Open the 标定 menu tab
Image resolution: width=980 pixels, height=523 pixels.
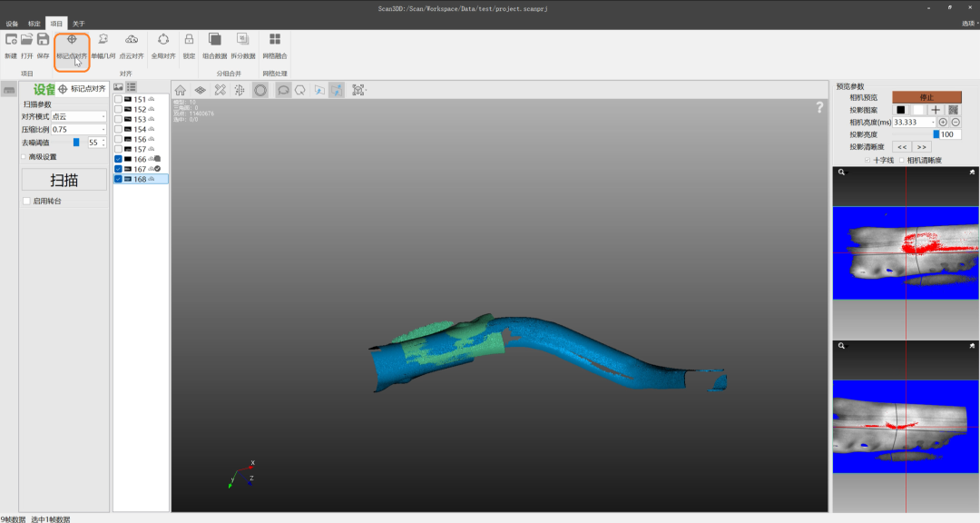click(x=34, y=24)
